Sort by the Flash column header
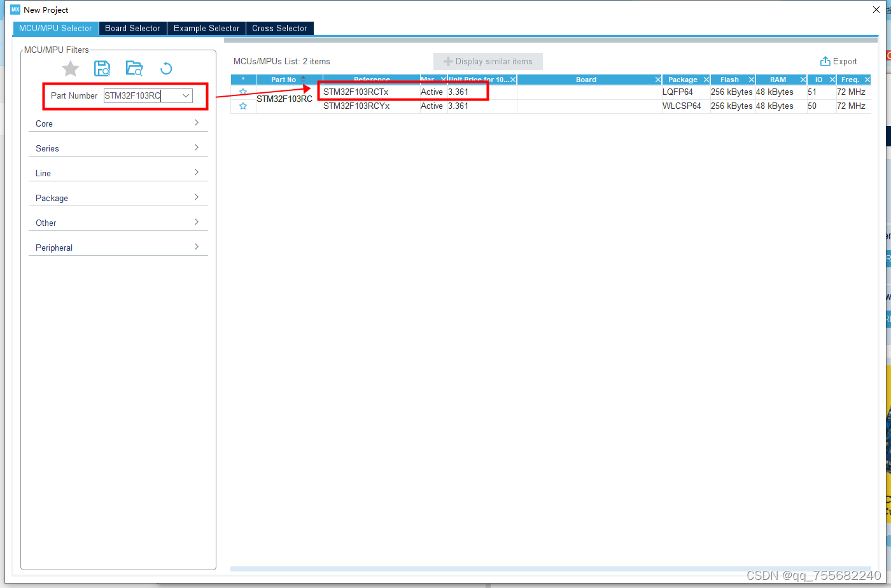 729,80
